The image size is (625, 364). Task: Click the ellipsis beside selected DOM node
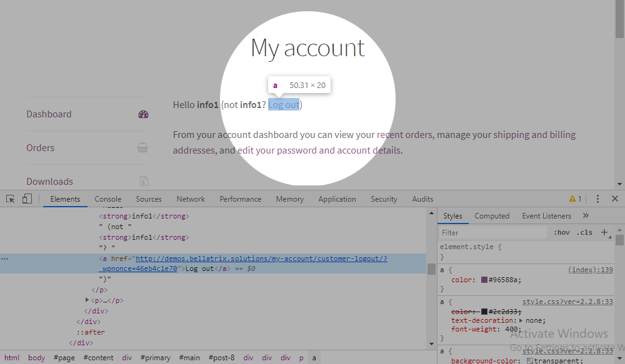click(x=4, y=259)
